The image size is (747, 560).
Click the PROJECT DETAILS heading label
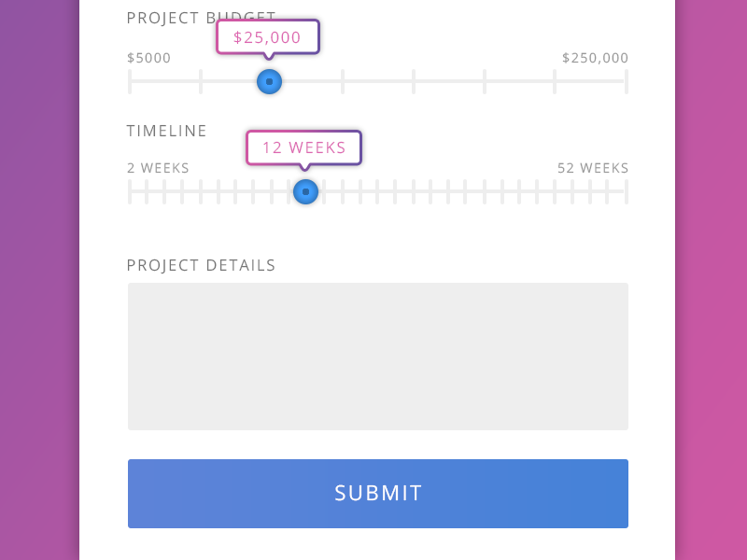click(202, 265)
